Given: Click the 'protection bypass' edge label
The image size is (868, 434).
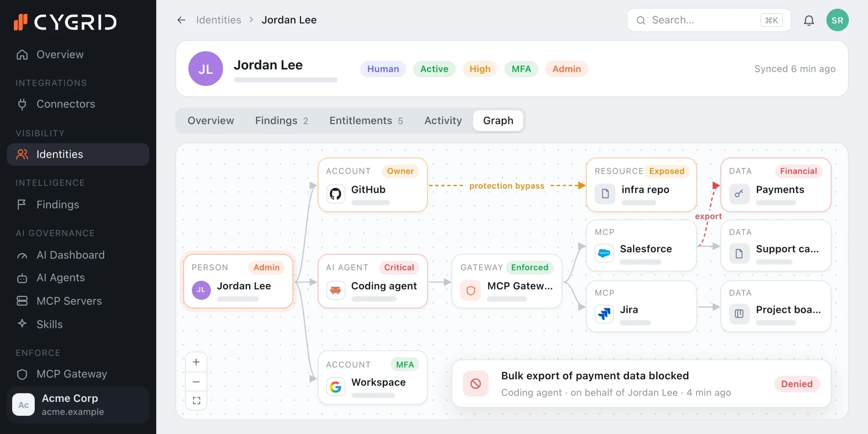Looking at the screenshot, I should 506,186.
